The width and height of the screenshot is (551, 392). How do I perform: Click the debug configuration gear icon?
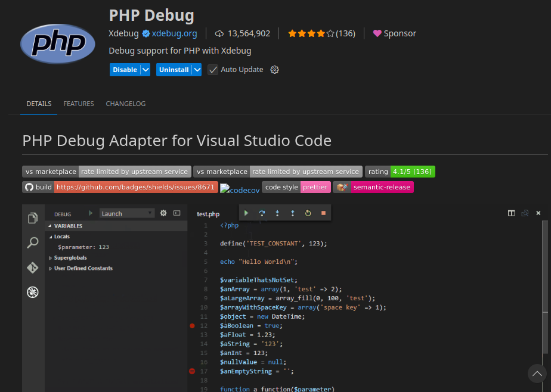pyautogui.click(x=163, y=213)
